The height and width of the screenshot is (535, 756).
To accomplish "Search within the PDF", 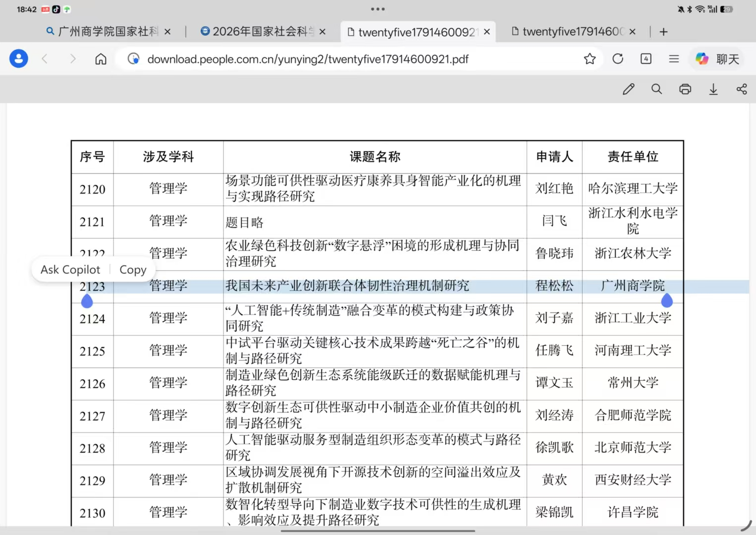I will [x=657, y=89].
